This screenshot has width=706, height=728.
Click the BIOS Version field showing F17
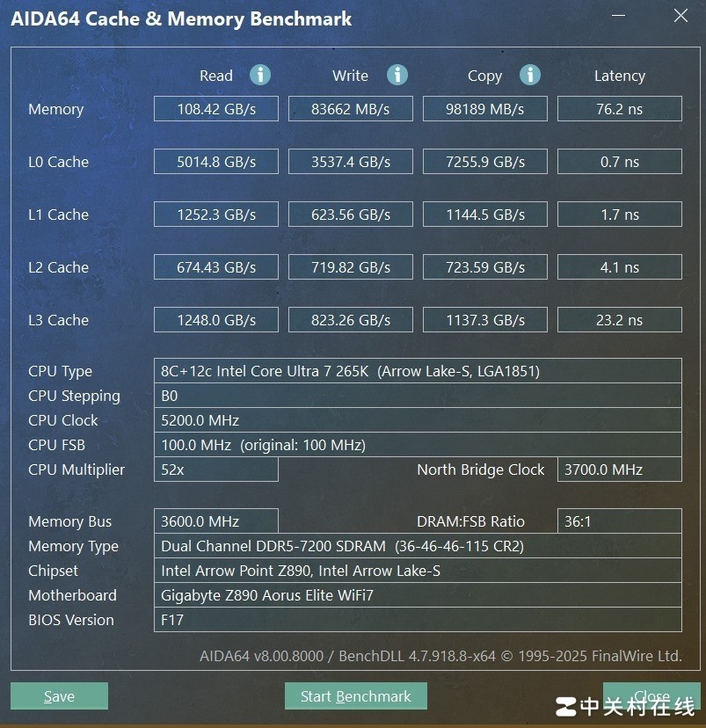pos(419,620)
